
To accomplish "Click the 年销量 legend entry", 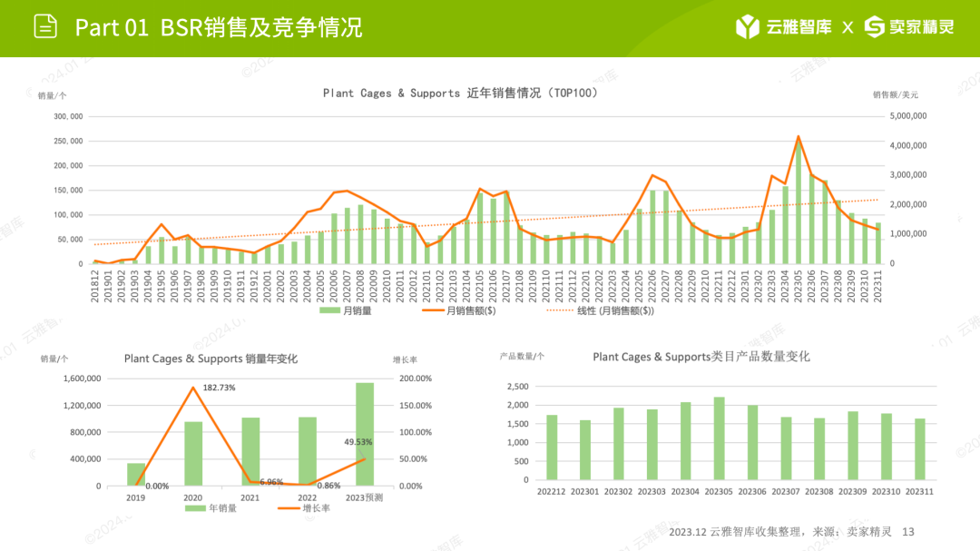I will [x=211, y=507].
